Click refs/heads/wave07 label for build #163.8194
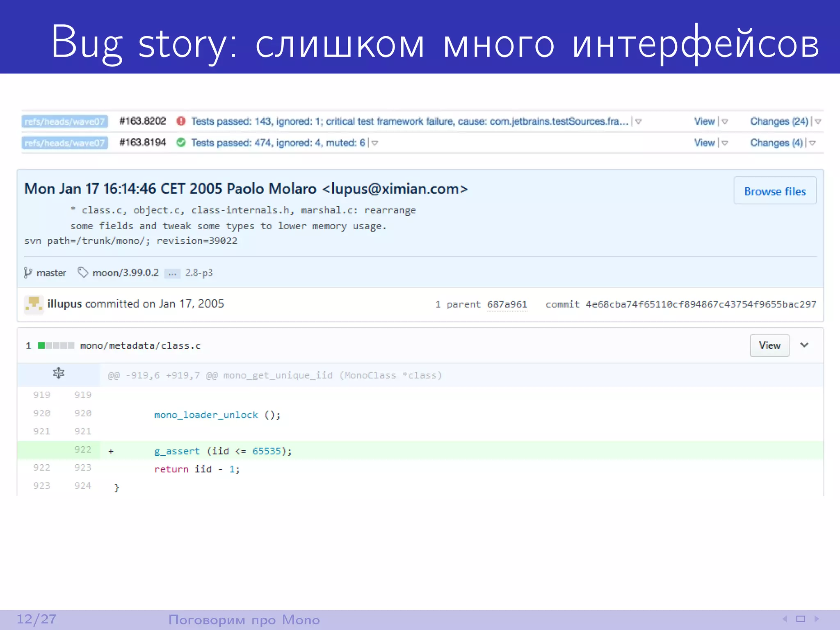Screen dimensions: 840x630 (x=65, y=143)
